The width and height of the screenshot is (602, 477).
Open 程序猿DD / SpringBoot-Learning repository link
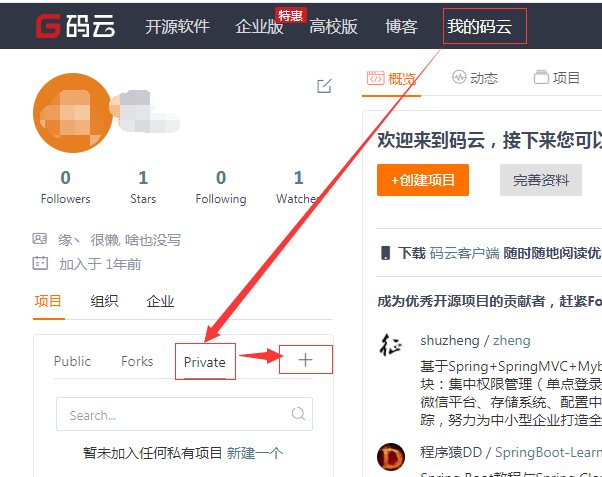511,453
